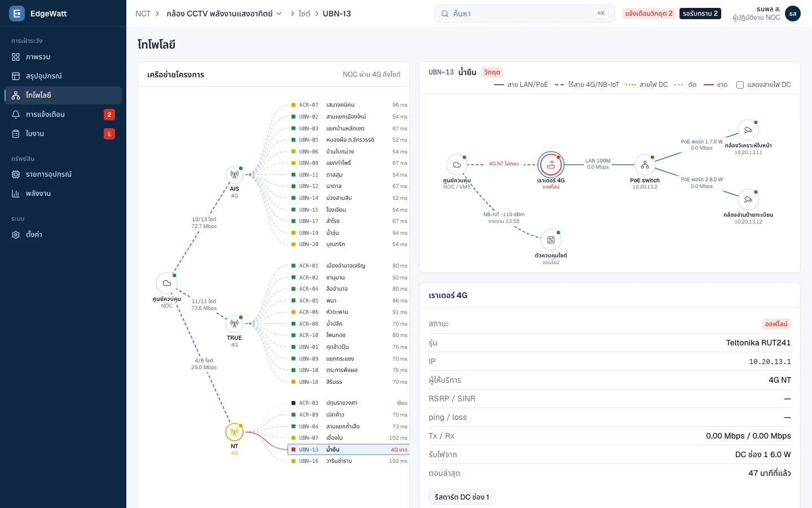Open the แจ้งเตือนวิกฤต 2 badge
The width and height of the screenshot is (812, 508).
[x=648, y=14]
